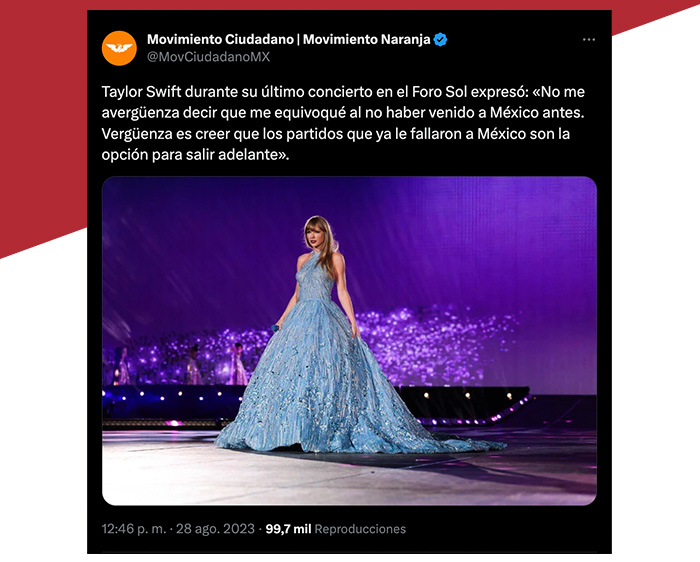The height and width of the screenshot is (562, 700).
Task: Click the red background outside the tweet
Action: coord(40,112)
